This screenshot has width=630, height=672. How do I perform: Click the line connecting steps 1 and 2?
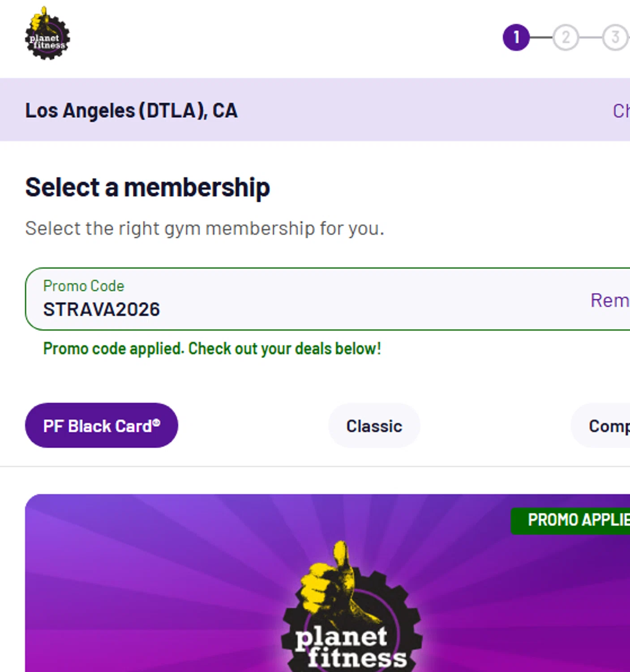pos(541,37)
